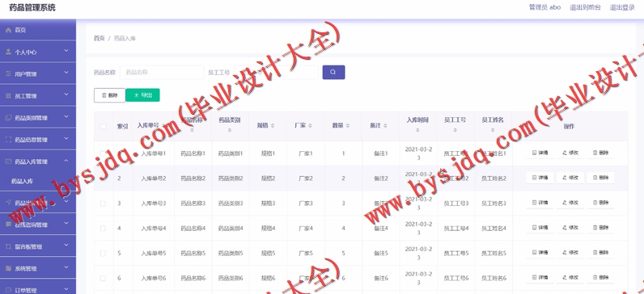The height and width of the screenshot is (294, 644).
Task: Click the cell 厂家2
Action: [x=306, y=178]
